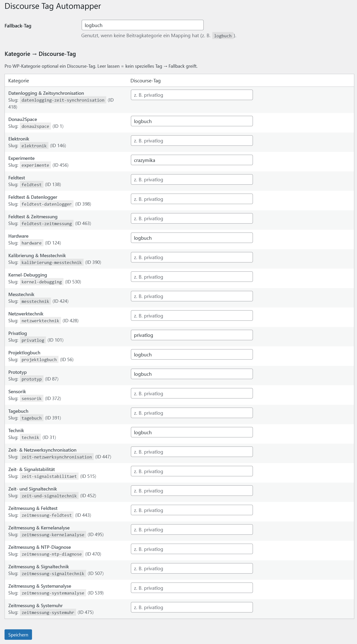Click Discourse-Tag field for Datenlogging & Zeitsynchronisation
This screenshot has height=644, width=357.
[x=192, y=95]
